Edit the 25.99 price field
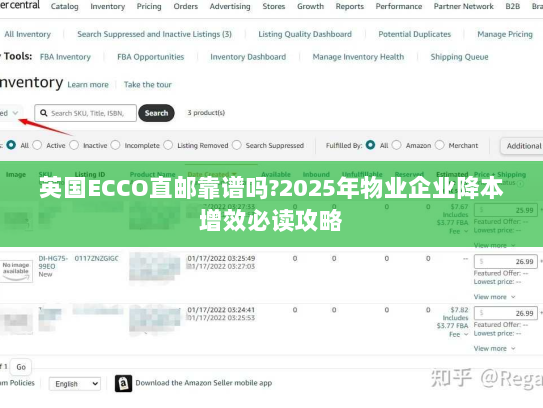Screen dimensions: 543x408 506,210
